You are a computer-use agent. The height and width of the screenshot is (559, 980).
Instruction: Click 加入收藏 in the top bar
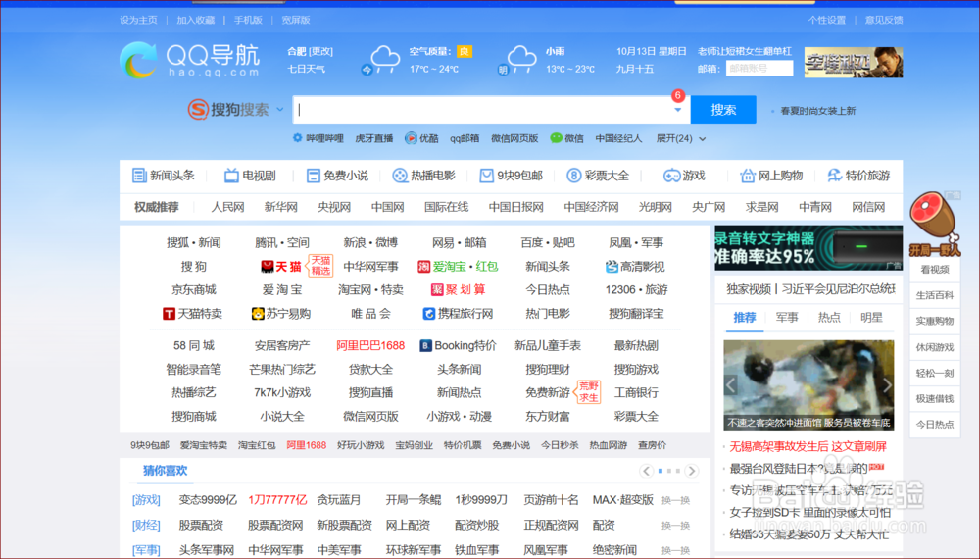(x=196, y=20)
